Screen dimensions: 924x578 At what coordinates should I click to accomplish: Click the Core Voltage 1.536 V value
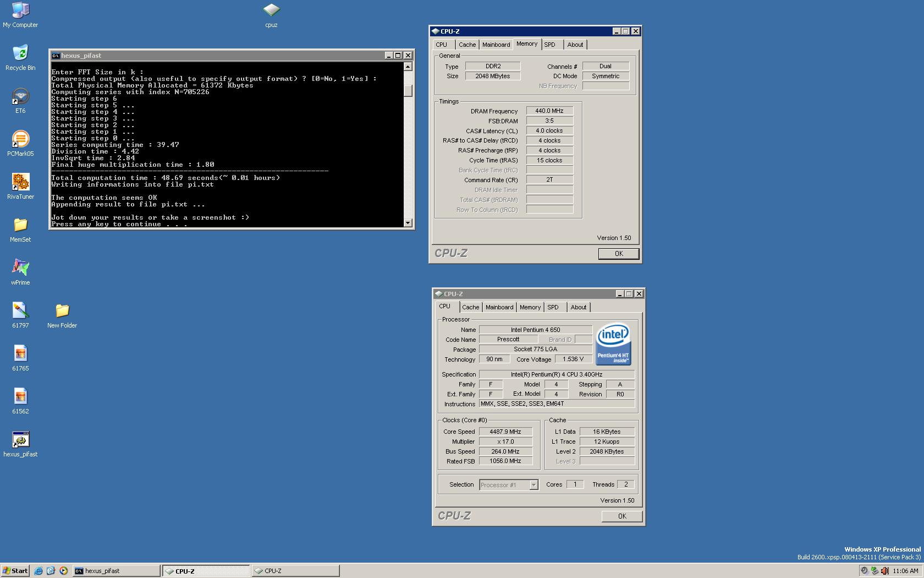(573, 359)
